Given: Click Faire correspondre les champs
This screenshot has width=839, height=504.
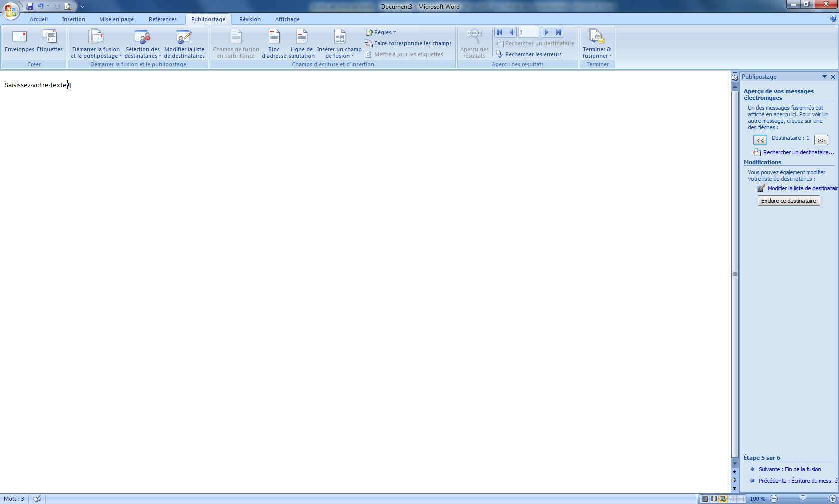Looking at the screenshot, I should [x=409, y=43].
